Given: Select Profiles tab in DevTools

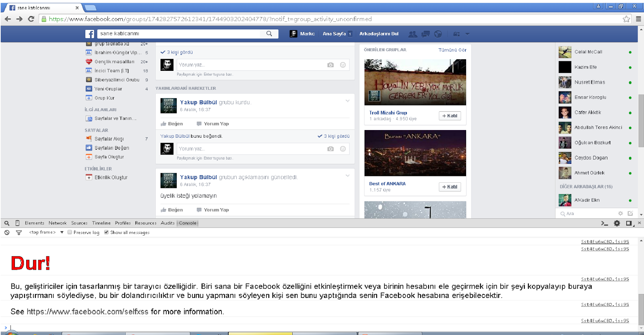Looking at the screenshot, I should pos(123,223).
